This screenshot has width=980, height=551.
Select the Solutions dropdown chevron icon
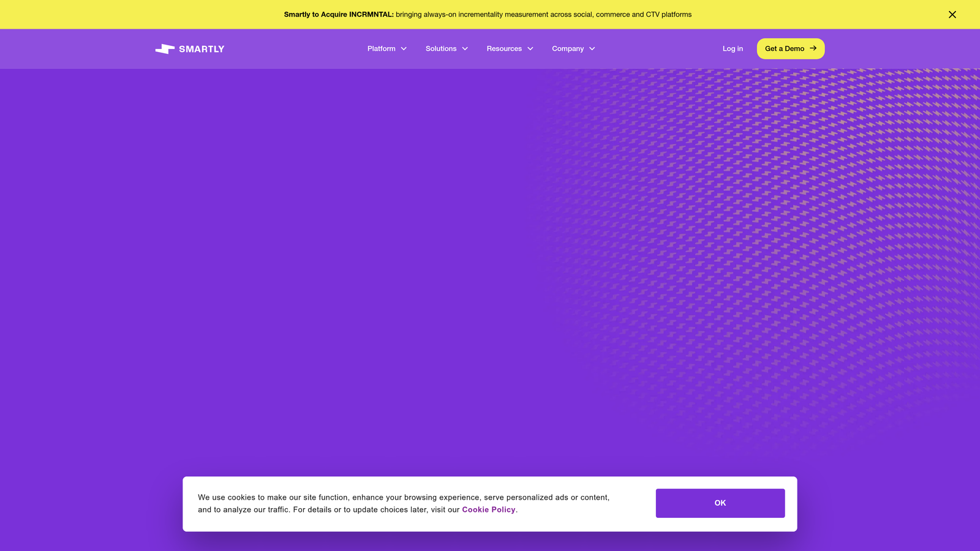coord(464,48)
